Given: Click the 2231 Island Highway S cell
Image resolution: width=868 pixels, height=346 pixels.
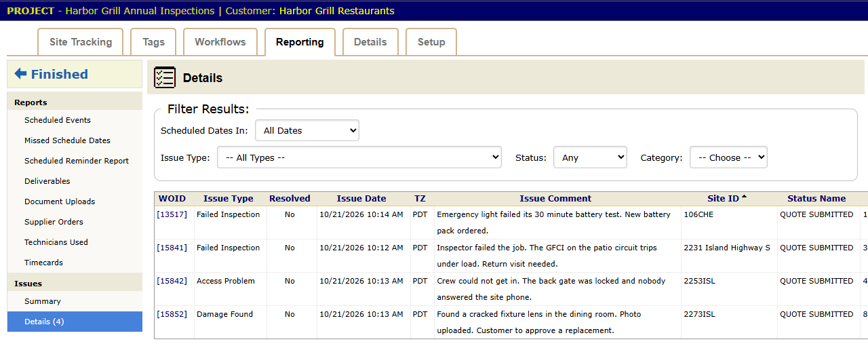Looking at the screenshot, I should (x=727, y=248).
